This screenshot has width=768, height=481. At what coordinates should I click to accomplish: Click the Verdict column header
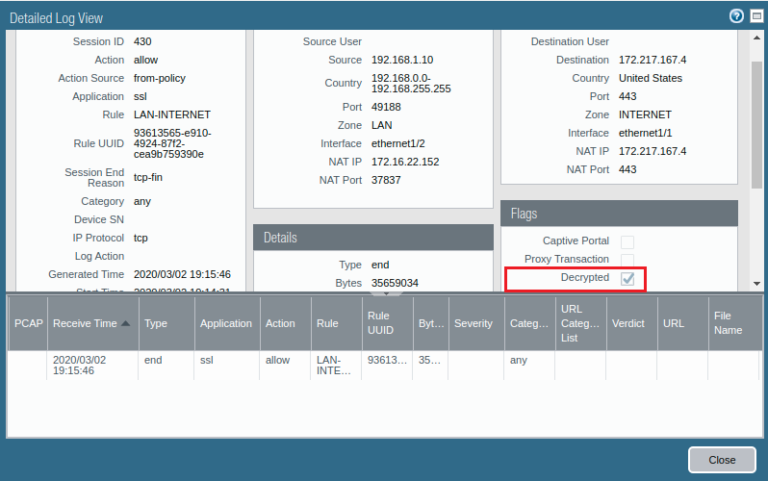[632, 323]
